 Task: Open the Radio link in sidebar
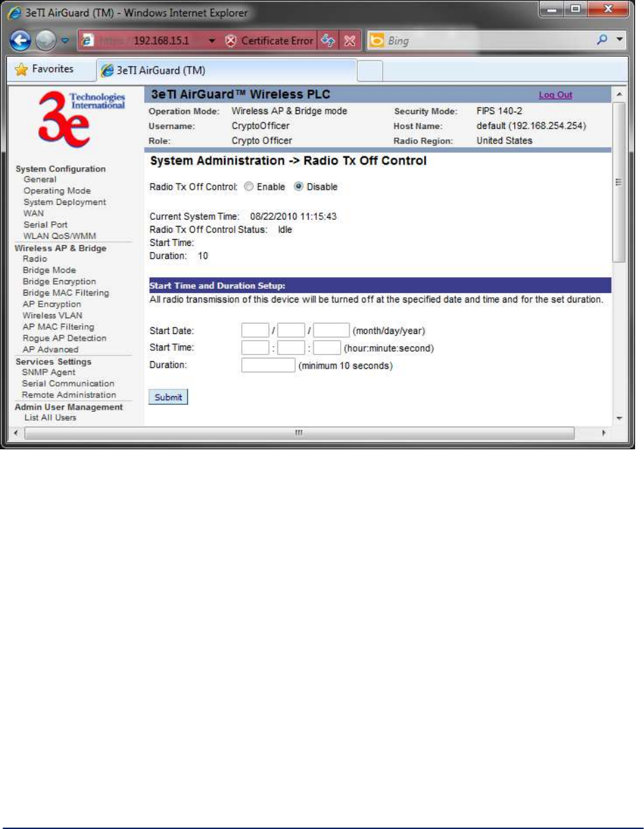(35, 259)
